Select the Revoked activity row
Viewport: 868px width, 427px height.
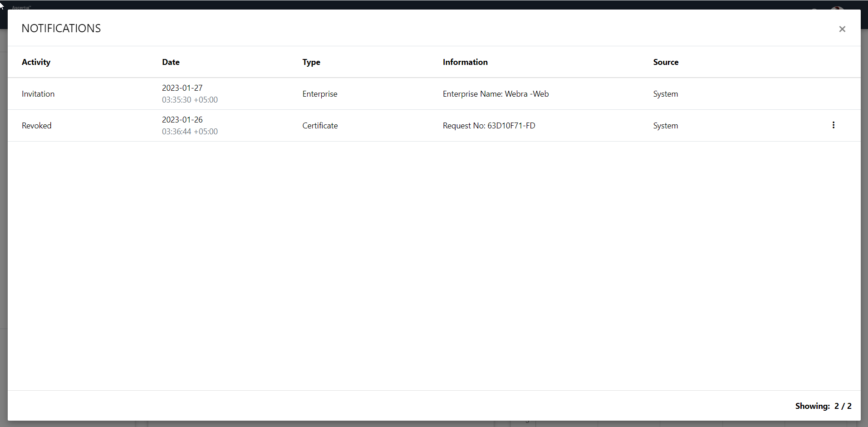(37, 126)
